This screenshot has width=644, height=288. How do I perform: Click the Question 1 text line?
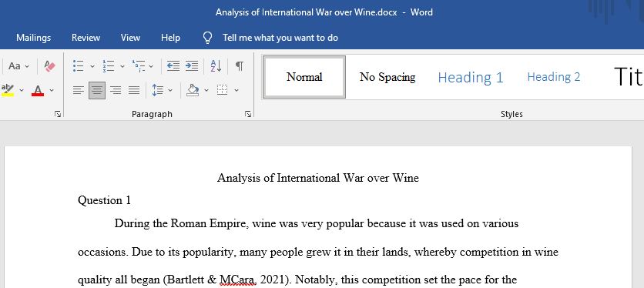point(104,200)
